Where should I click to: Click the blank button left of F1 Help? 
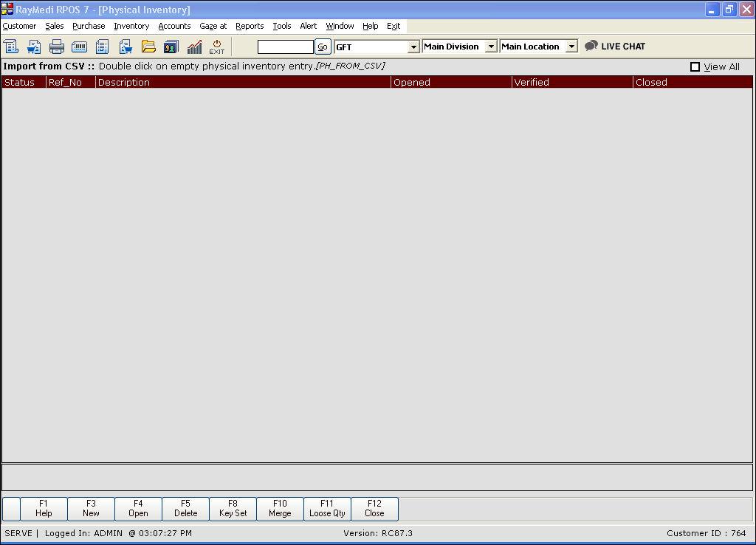pyautogui.click(x=12, y=509)
